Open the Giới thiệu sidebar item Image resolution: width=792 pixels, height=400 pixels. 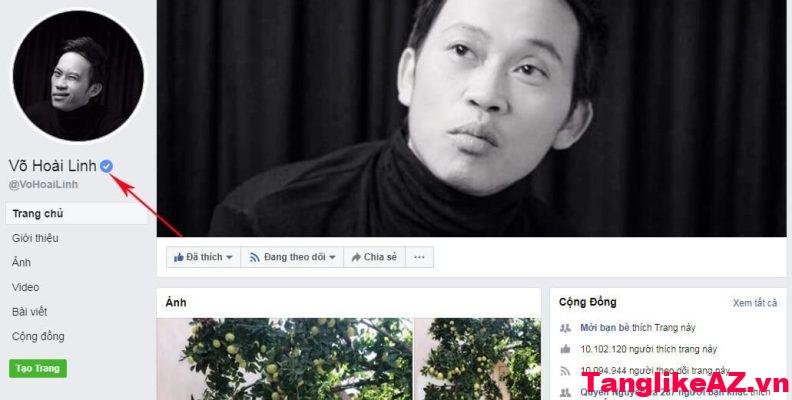pyautogui.click(x=35, y=238)
